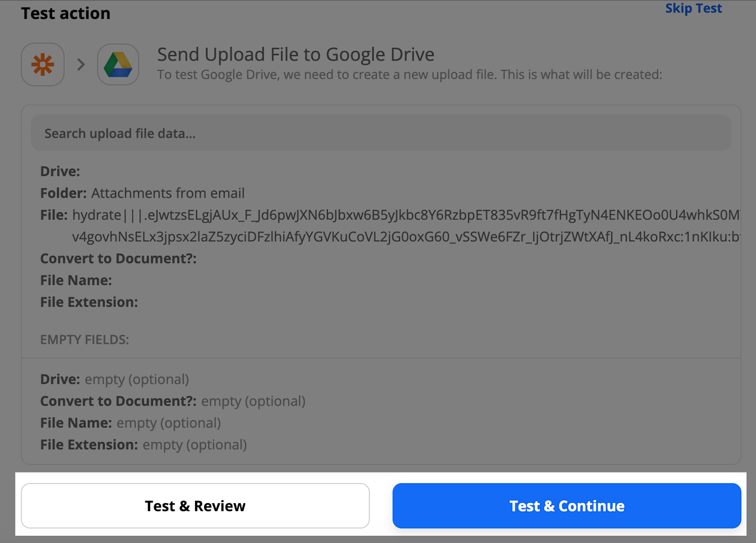The image size is (756, 543).
Task: Click the 'Folder:' label
Action: point(63,193)
